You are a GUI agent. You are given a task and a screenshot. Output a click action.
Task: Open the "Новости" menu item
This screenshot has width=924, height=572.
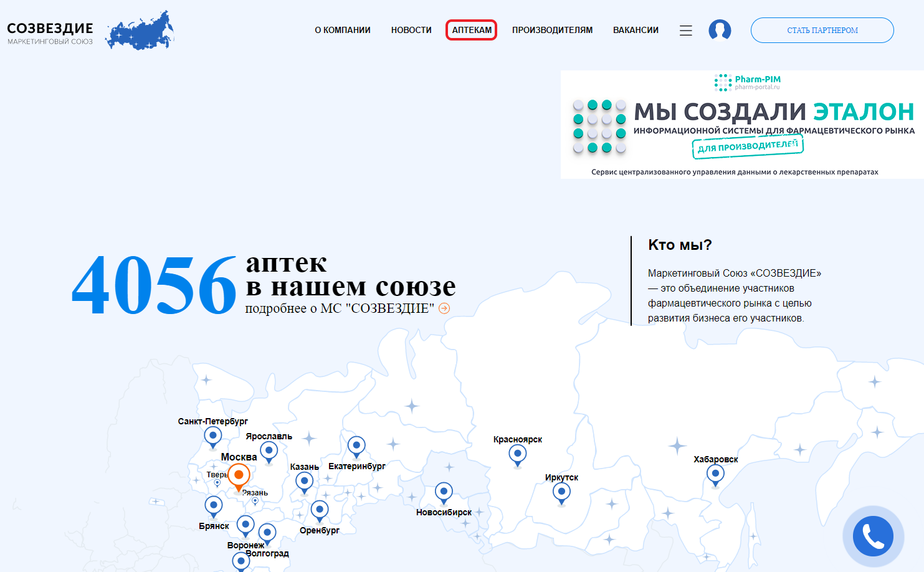pyautogui.click(x=411, y=30)
